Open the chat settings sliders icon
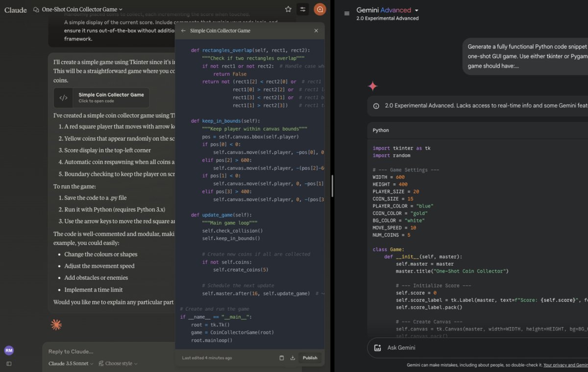Viewport: 588px width, 372px height. point(303,9)
